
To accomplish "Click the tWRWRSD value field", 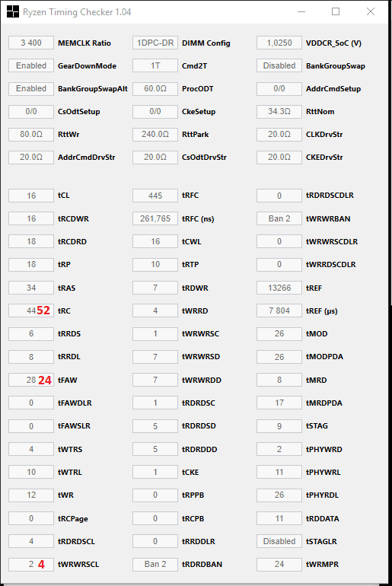I will click(x=155, y=356).
